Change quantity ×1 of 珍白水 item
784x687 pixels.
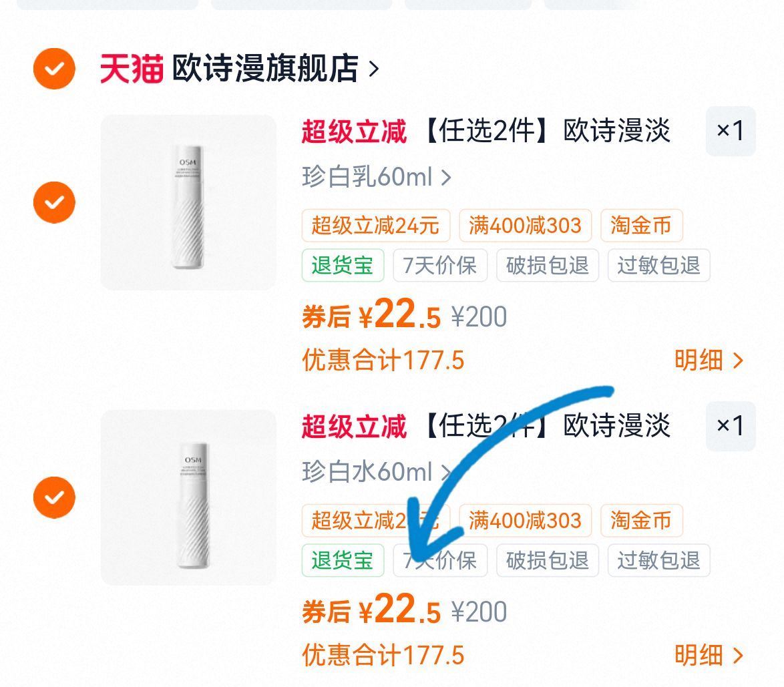(730, 426)
